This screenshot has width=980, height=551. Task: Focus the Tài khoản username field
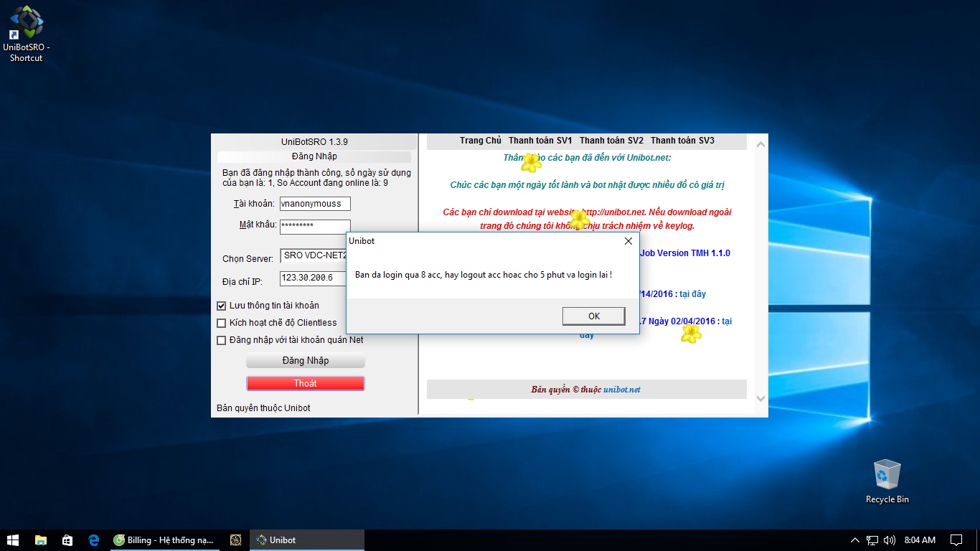[x=315, y=204]
